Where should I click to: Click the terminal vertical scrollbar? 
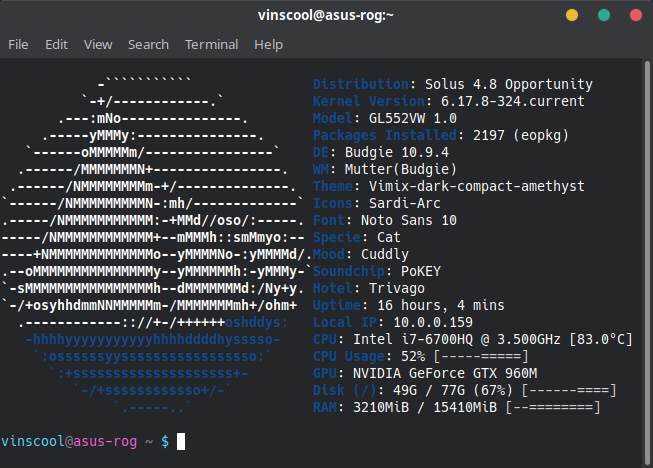point(647,263)
